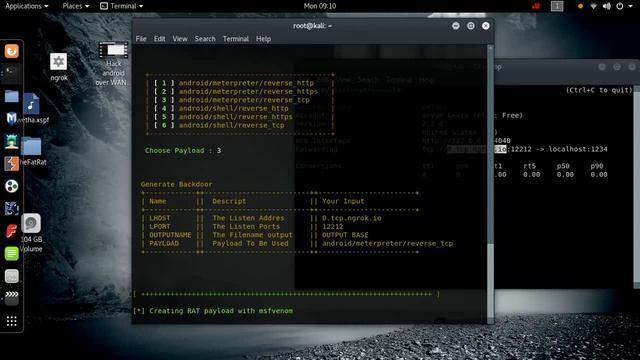This screenshot has height=360, width=640.
Task: Click the ngrok background window vertical scrollbar
Action: 636,186
